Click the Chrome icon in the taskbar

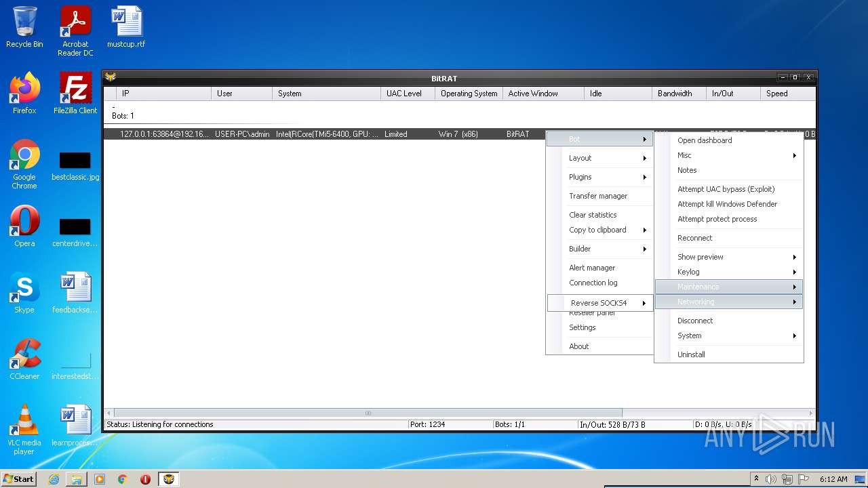[x=123, y=479]
